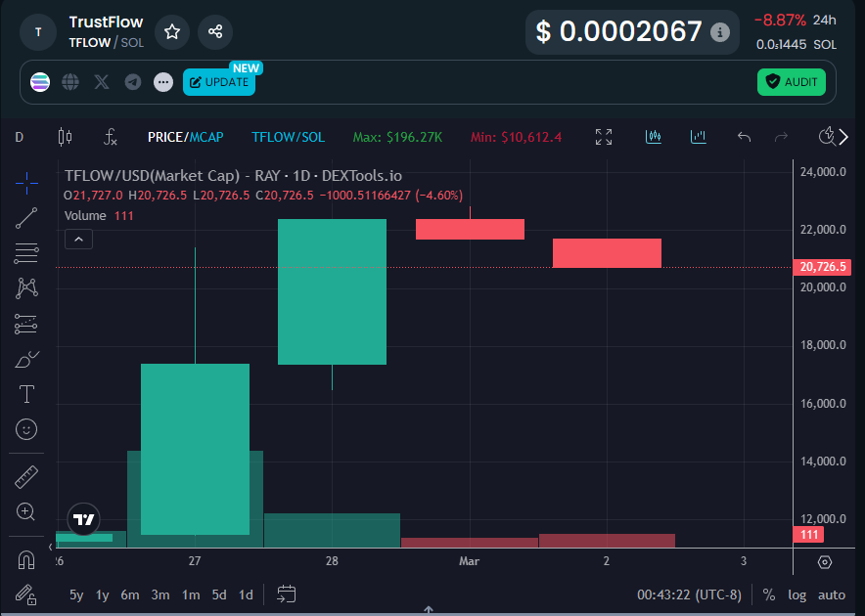Toggle the auto scale mode
The image size is (865, 616).
pyautogui.click(x=832, y=595)
